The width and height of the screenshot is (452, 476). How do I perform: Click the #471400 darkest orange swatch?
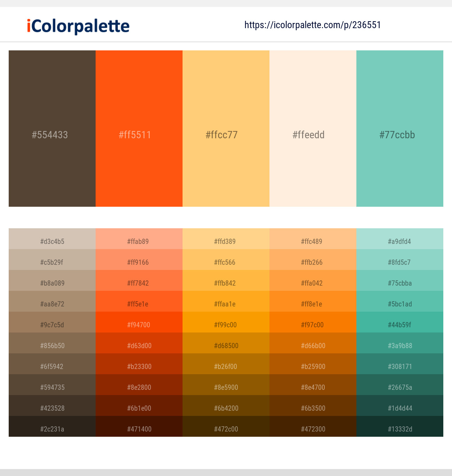139,429
